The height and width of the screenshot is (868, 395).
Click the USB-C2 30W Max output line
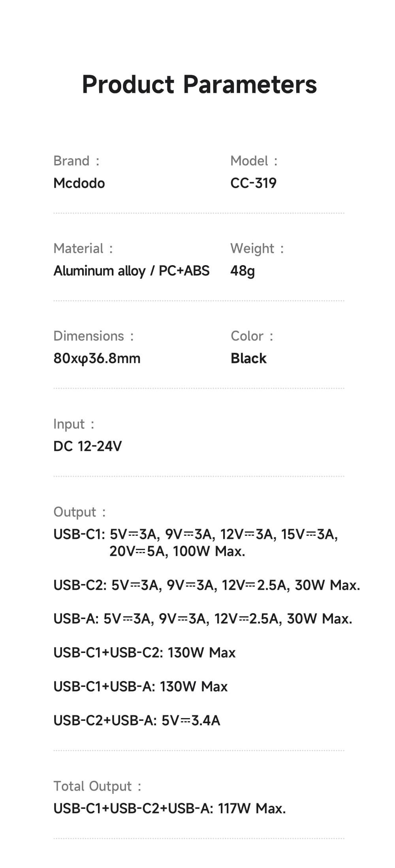point(207,585)
